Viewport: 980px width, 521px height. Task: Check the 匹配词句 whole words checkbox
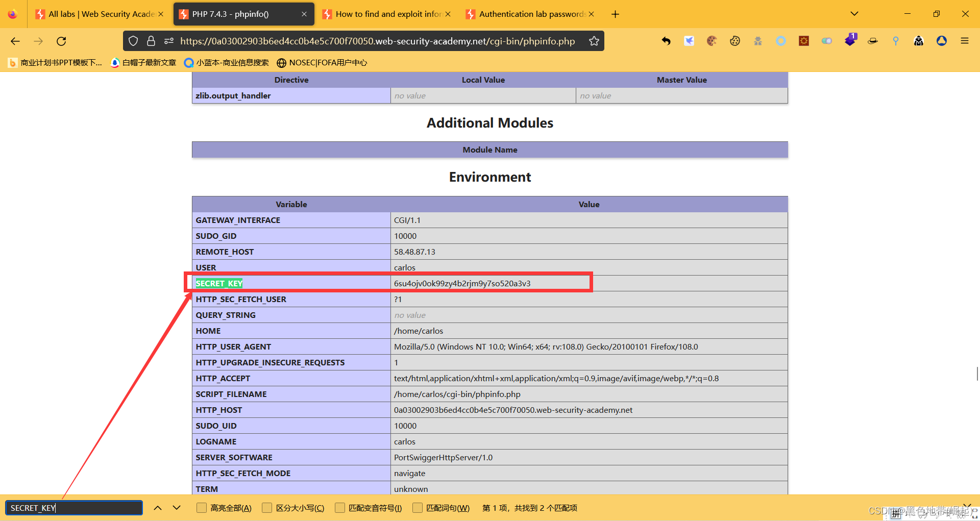(x=418, y=508)
